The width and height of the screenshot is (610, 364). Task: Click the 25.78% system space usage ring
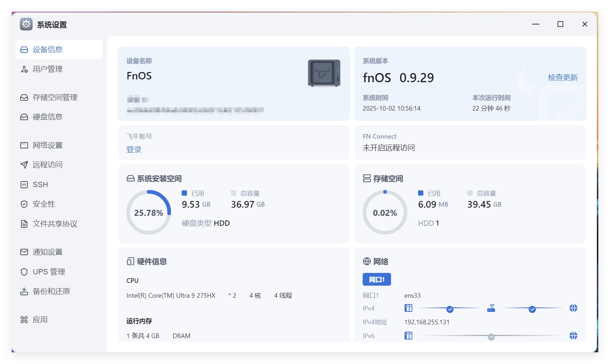pos(149,212)
